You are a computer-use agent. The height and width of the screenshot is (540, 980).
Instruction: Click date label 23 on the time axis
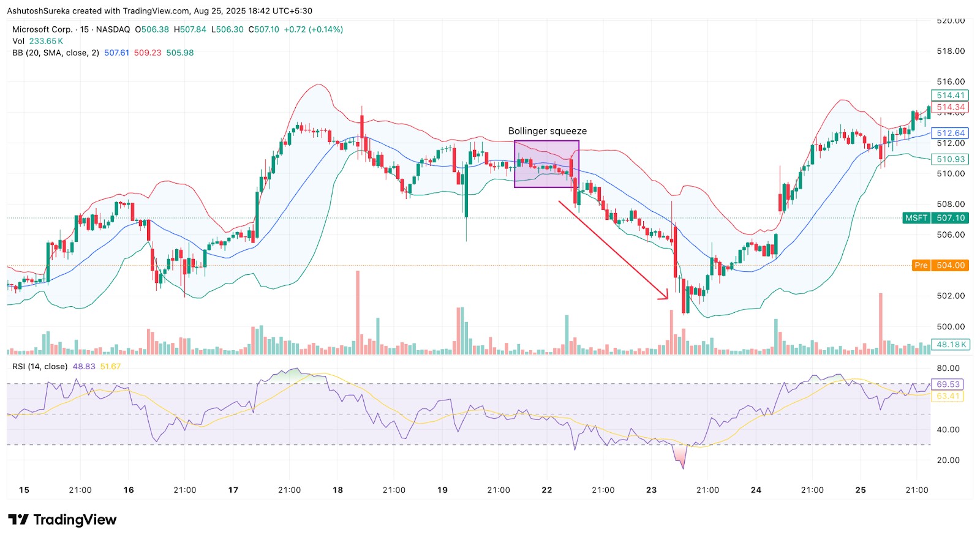pos(652,490)
